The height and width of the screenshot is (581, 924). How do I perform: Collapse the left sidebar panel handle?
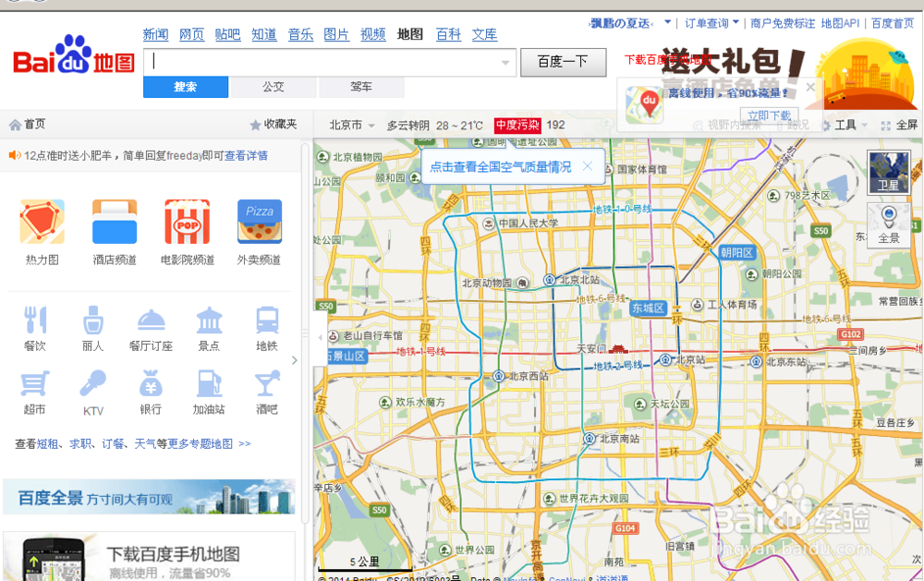point(320,337)
